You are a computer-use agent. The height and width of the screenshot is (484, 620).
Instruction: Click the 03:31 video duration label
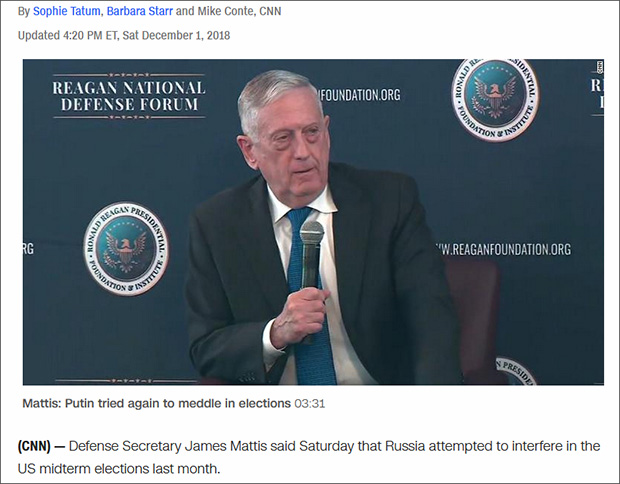pyautogui.click(x=310, y=404)
